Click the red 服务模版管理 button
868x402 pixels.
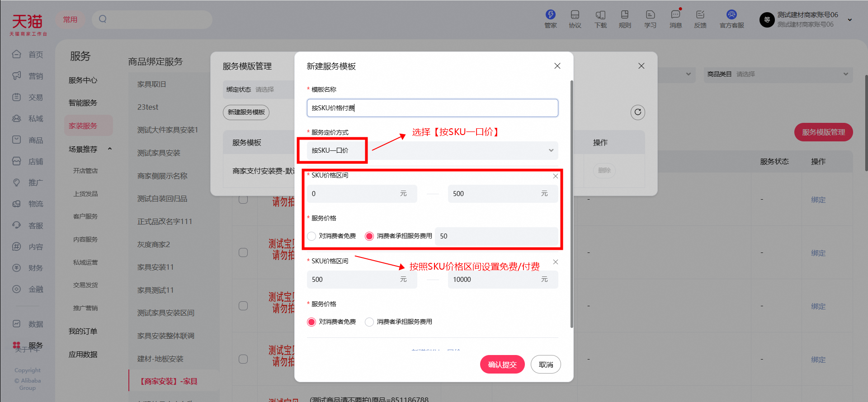823,132
